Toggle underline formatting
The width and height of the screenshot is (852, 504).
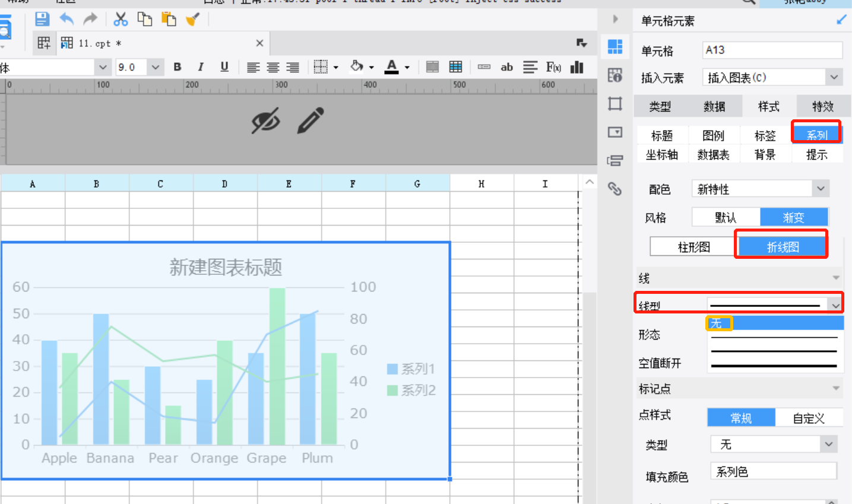(x=224, y=67)
